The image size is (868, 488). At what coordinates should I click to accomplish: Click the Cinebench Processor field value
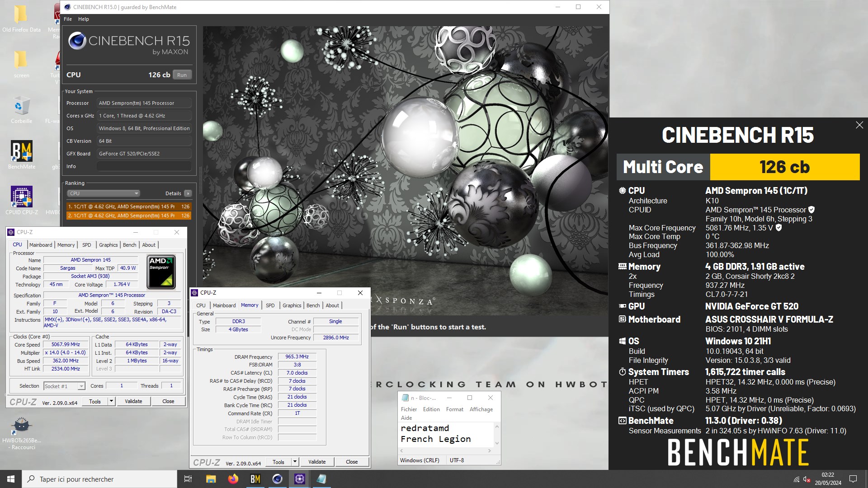click(x=144, y=103)
